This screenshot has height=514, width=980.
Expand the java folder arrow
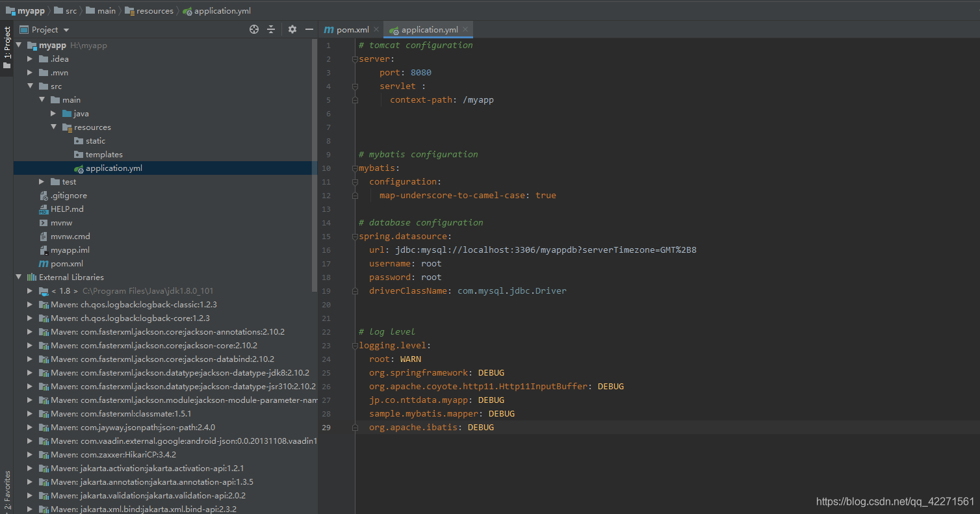point(53,114)
